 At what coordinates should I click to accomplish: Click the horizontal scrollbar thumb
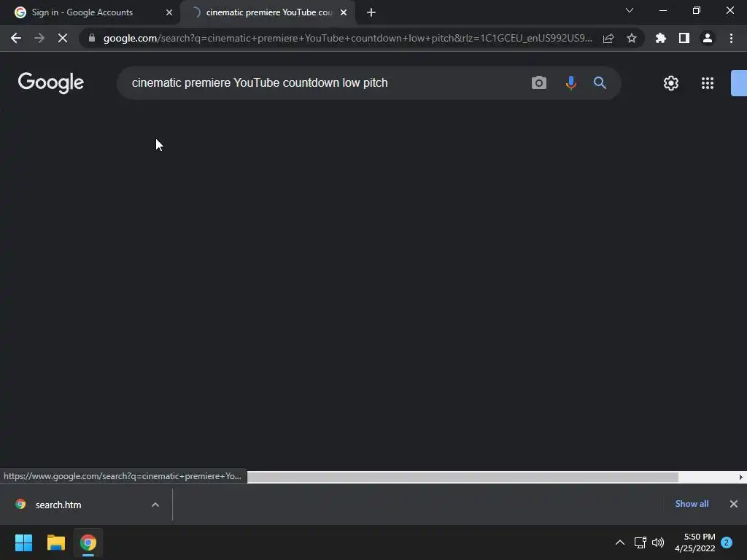pyautogui.click(x=462, y=477)
